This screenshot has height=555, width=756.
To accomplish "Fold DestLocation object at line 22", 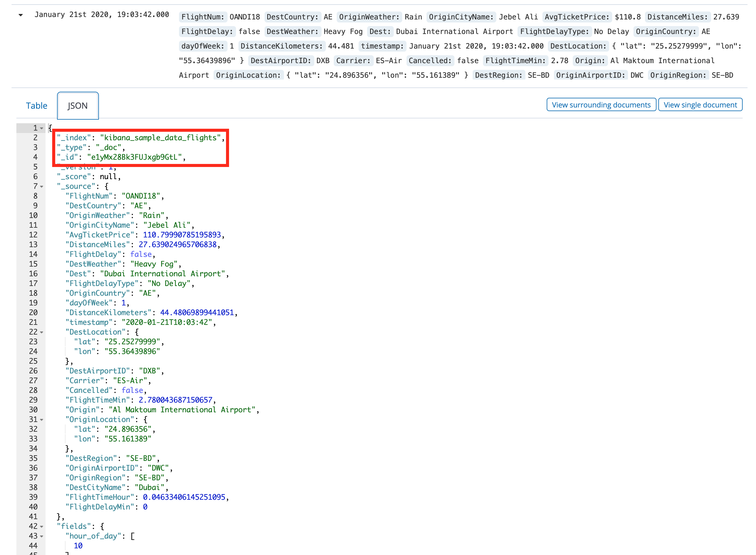I will (42, 332).
